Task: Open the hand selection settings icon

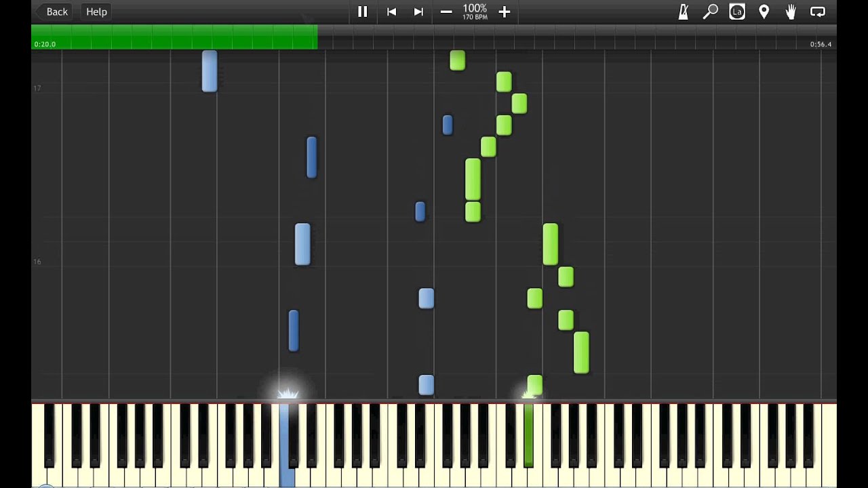Action: click(791, 12)
